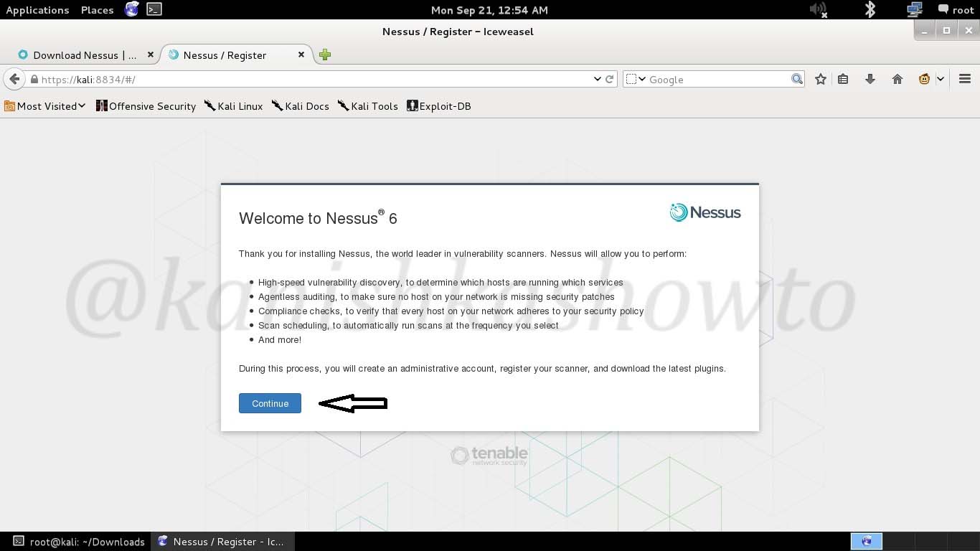This screenshot has width=980, height=551.
Task: Click the clock Mon Sep 21, 12:54 AM
Action: 489,10
